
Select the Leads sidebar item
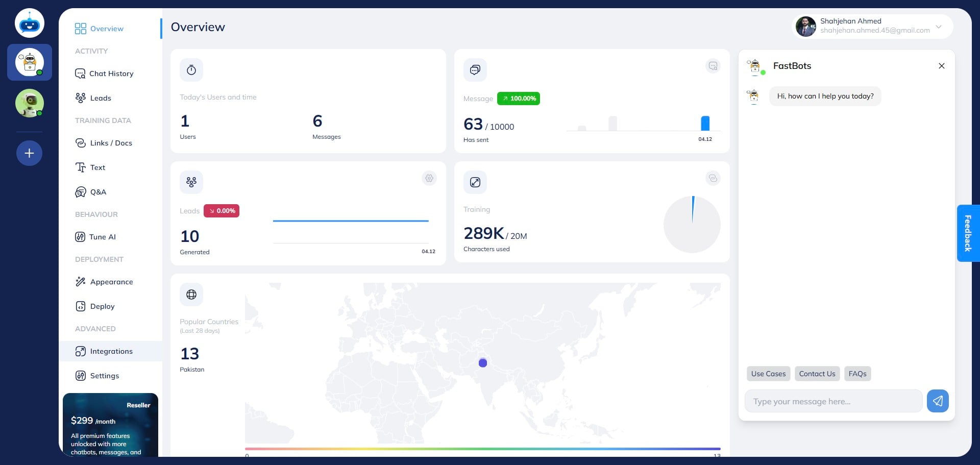click(x=101, y=97)
